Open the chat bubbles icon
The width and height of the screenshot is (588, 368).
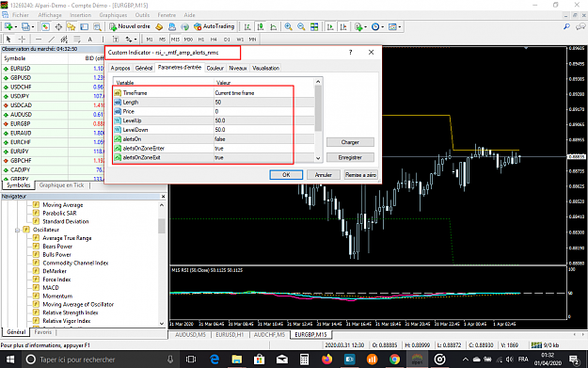tap(580, 26)
